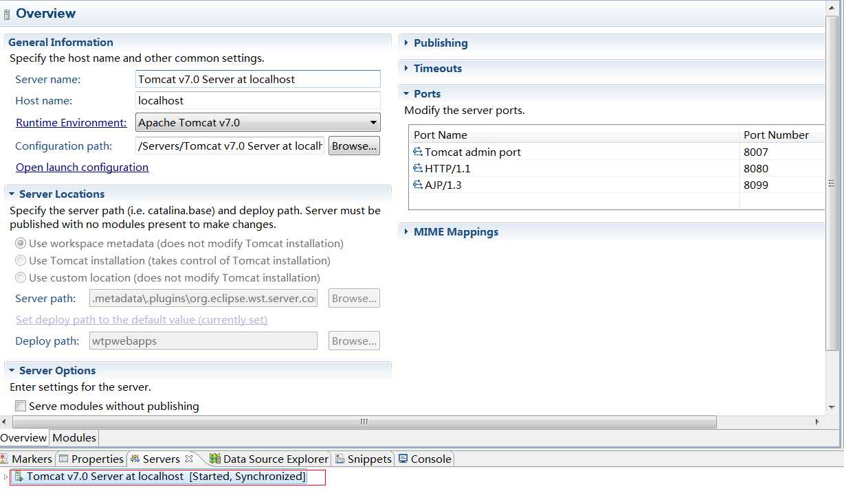Click Open launch configuration link

coord(82,168)
